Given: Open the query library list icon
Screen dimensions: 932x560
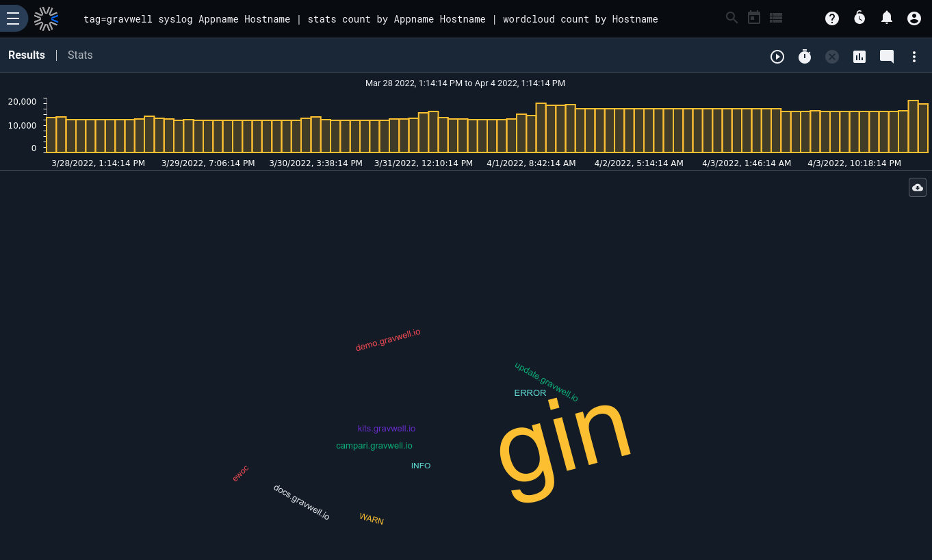Looking at the screenshot, I should (776, 18).
